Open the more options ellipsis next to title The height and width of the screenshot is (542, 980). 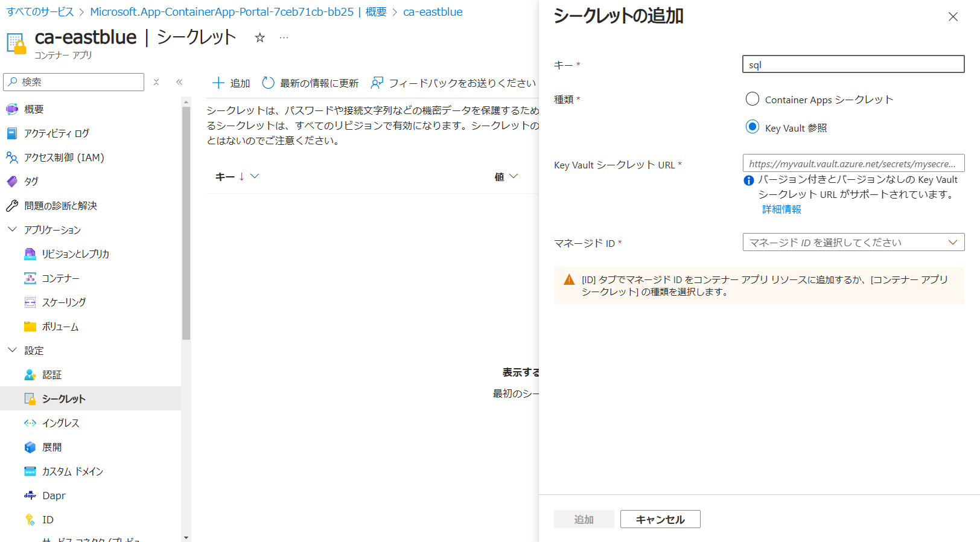click(284, 37)
